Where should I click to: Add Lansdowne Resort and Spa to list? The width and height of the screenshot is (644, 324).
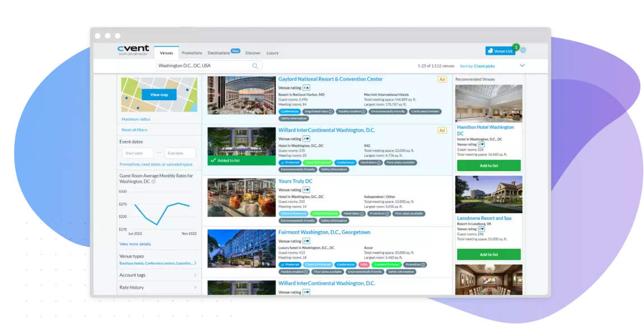pyautogui.click(x=489, y=255)
